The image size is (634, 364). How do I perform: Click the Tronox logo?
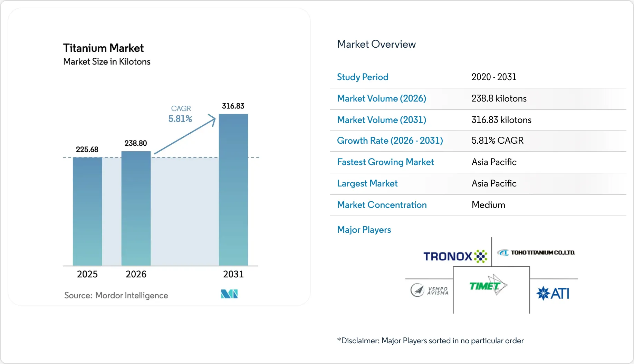pyautogui.click(x=455, y=256)
